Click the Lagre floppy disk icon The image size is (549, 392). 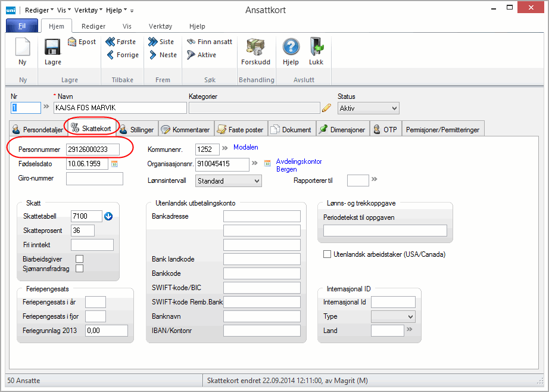pos(52,48)
